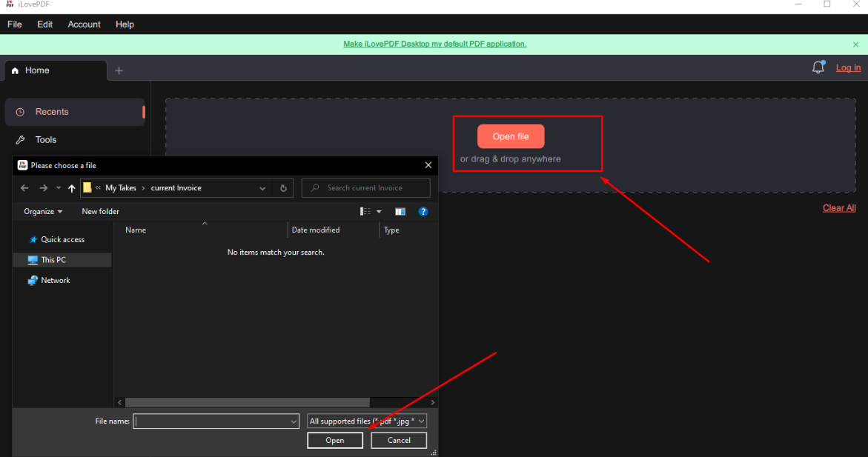Screen dimensions: 868x457
Task: Close the Please choose a file dialog
Action: tap(428, 165)
